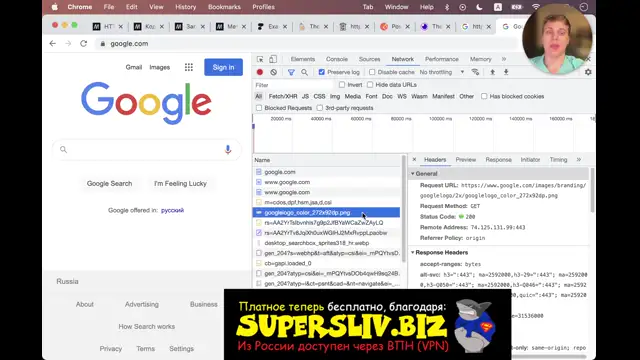Click the русский language link
640x360 pixels.
[x=172, y=210]
